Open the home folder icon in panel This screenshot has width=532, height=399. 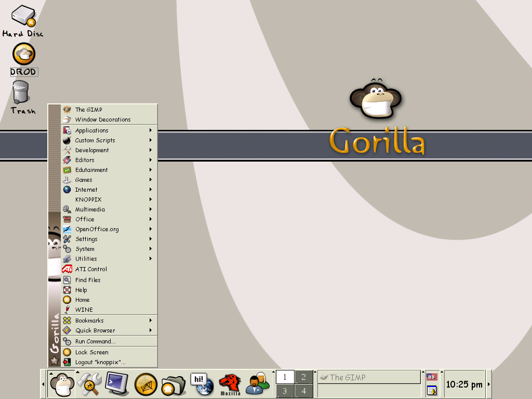tap(174, 385)
